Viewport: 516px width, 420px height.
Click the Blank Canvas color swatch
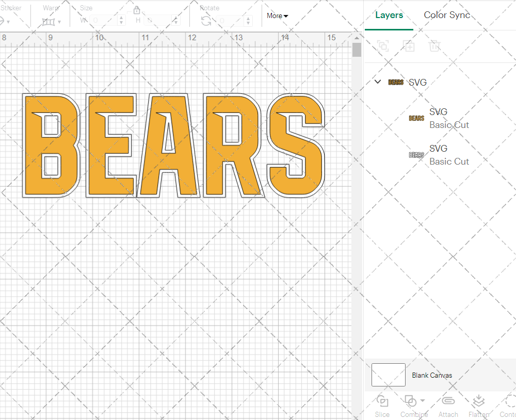pos(388,375)
